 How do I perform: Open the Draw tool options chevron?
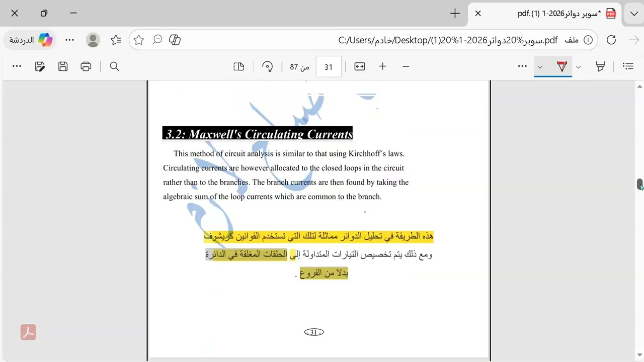579,67
